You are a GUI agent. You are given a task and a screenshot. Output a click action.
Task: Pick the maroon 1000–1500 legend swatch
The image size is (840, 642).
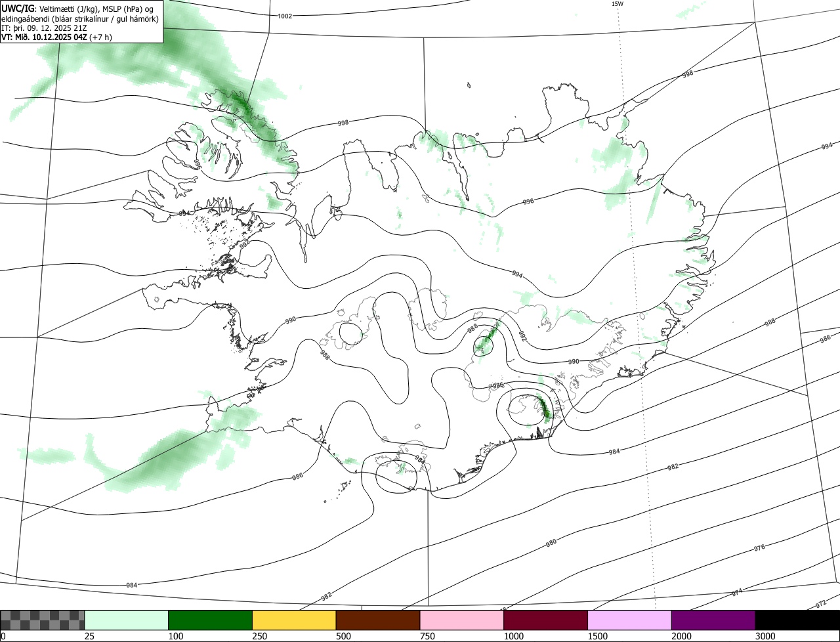546,620
